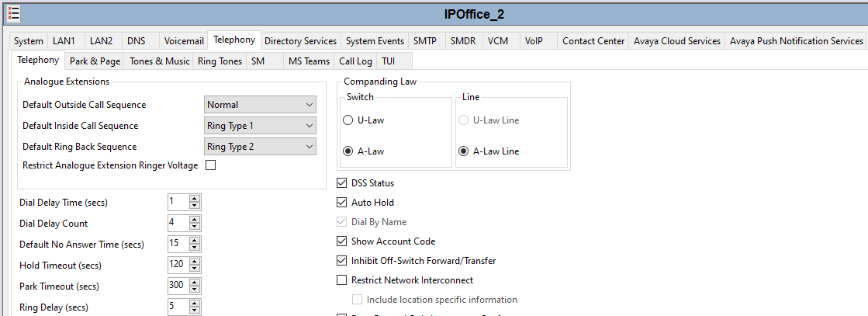Image resolution: width=868 pixels, height=316 pixels.
Task: Select the A-Law switch radio button
Action: (x=348, y=151)
